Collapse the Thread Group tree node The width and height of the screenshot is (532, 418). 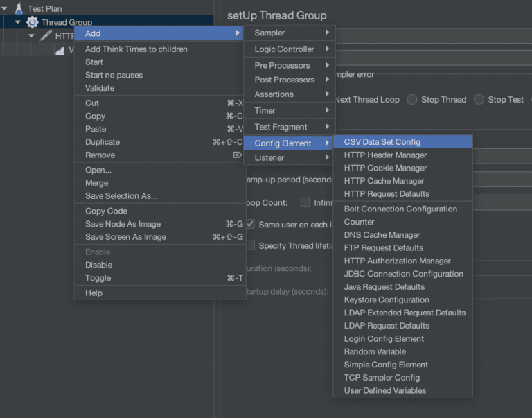[18, 22]
